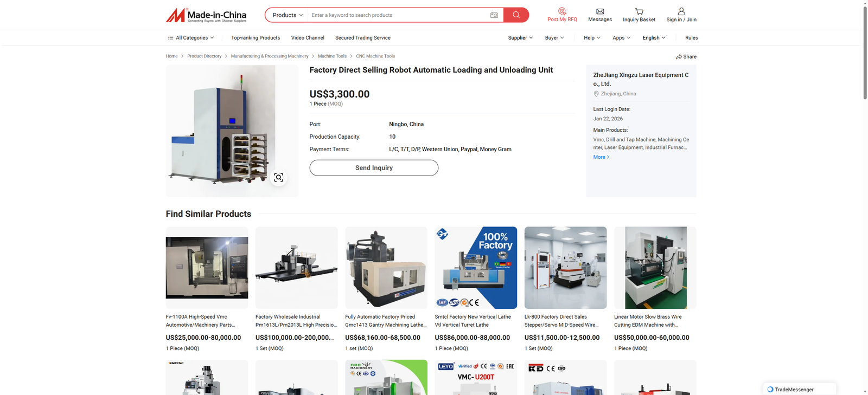The width and height of the screenshot is (868, 395).
Task: Click the camera image search icon
Action: pos(494,15)
